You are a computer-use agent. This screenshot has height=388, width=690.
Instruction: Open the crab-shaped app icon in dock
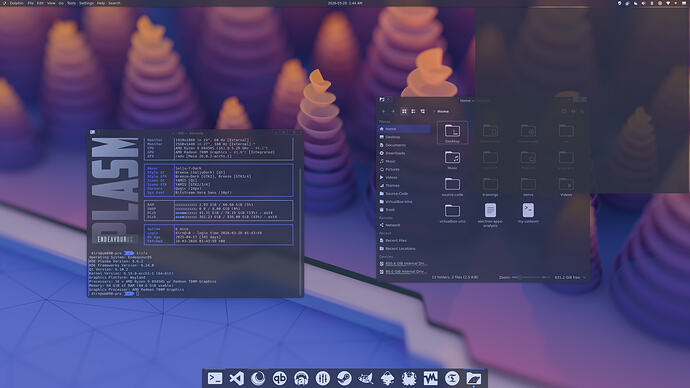tap(409, 378)
